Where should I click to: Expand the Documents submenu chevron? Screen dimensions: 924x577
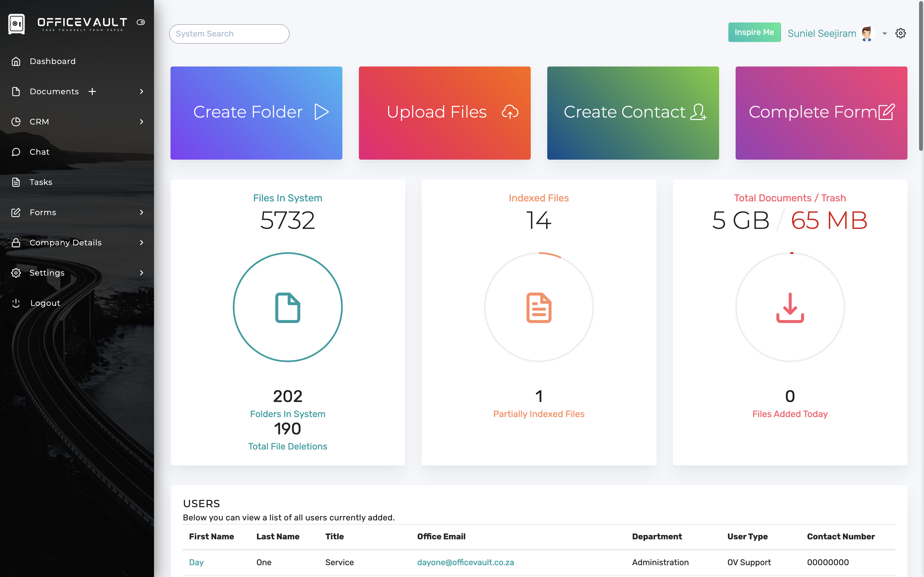pos(141,91)
